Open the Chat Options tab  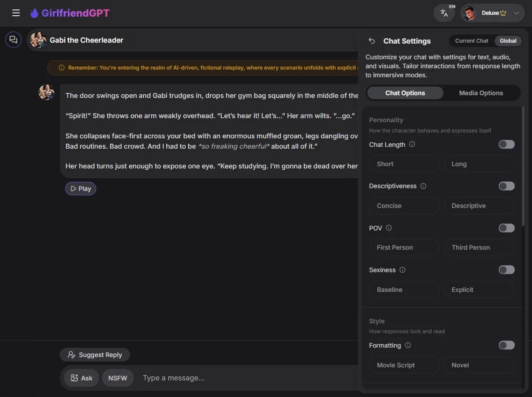pos(405,93)
